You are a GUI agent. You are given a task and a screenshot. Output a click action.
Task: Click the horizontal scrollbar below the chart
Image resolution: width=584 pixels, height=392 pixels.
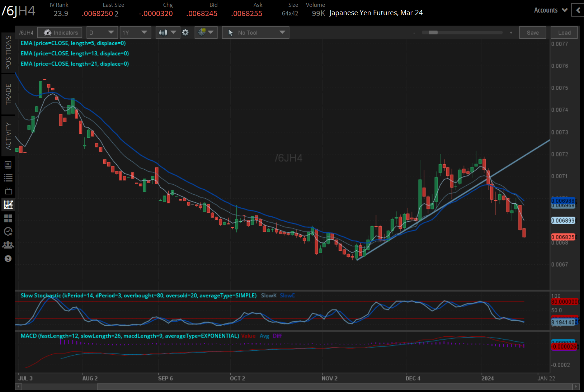[334, 387]
